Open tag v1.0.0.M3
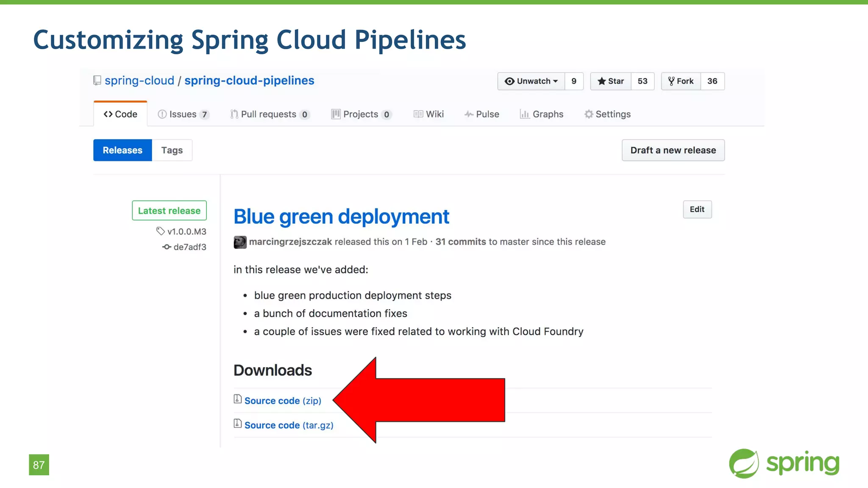This screenshot has width=868, height=488. click(x=186, y=232)
